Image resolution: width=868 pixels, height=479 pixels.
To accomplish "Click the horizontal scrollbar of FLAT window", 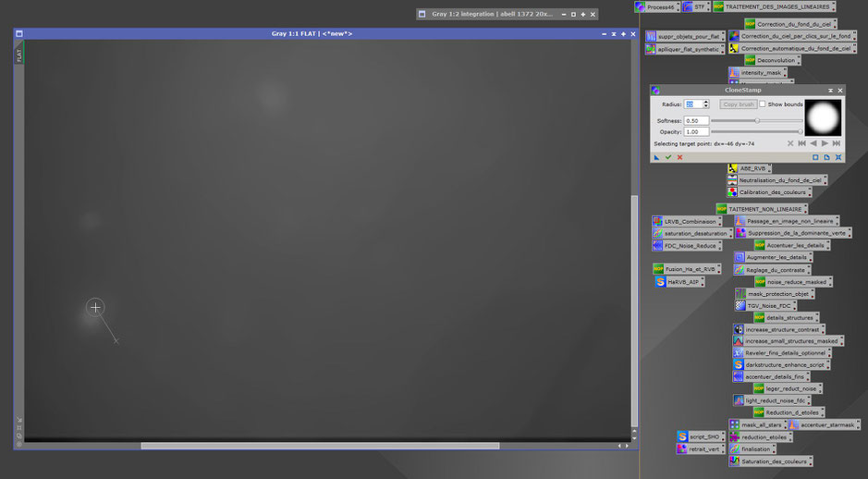I will tap(320, 446).
